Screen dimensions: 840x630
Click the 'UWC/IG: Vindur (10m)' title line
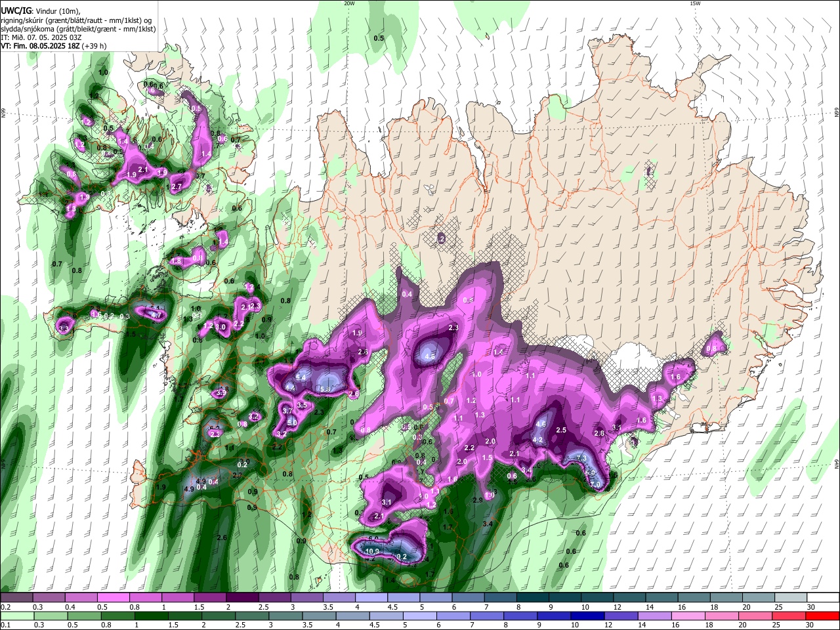point(40,11)
